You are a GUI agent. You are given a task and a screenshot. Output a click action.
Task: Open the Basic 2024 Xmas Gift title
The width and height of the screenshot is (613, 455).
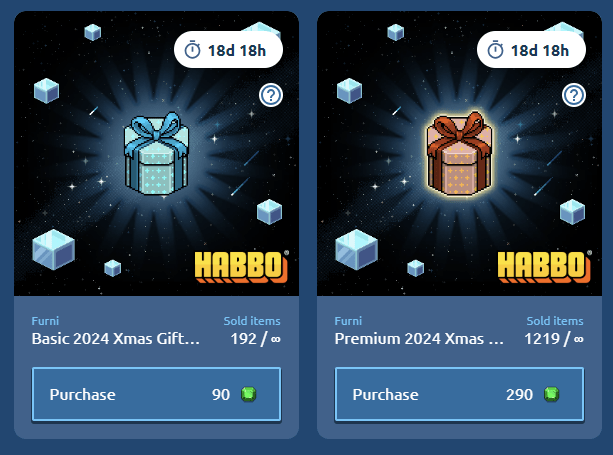[x=116, y=339]
